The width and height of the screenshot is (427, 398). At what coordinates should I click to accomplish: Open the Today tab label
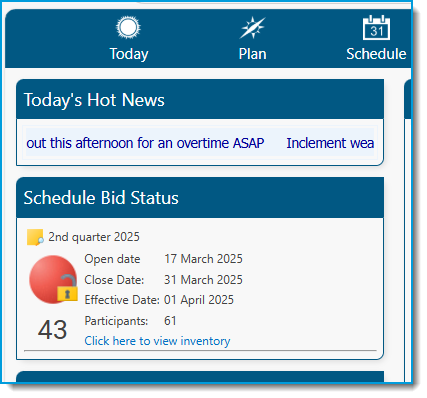pyautogui.click(x=129, y=54)
